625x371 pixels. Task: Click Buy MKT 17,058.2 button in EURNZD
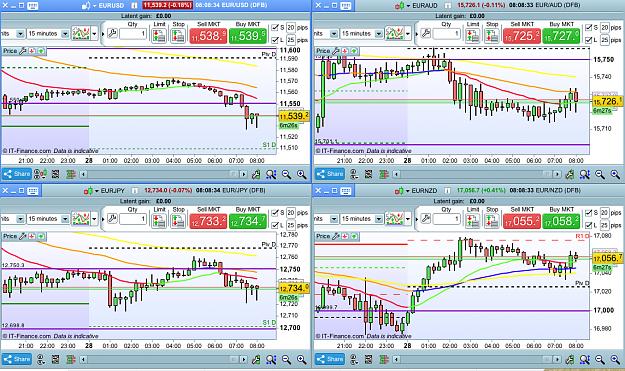pyautogui.click(x=561, y=221)
